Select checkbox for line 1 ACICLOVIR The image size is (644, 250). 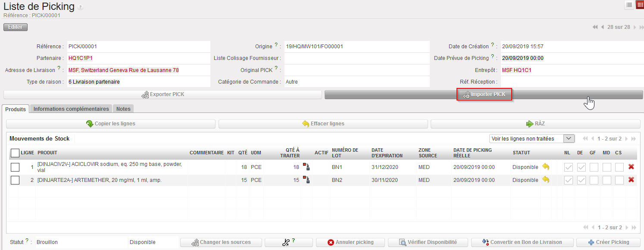(x=15, y=167)
